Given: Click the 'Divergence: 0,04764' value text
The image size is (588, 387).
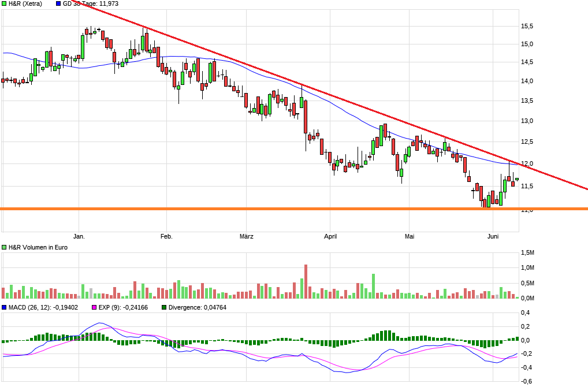Looking at the screenshot, I should pos(198,307).
